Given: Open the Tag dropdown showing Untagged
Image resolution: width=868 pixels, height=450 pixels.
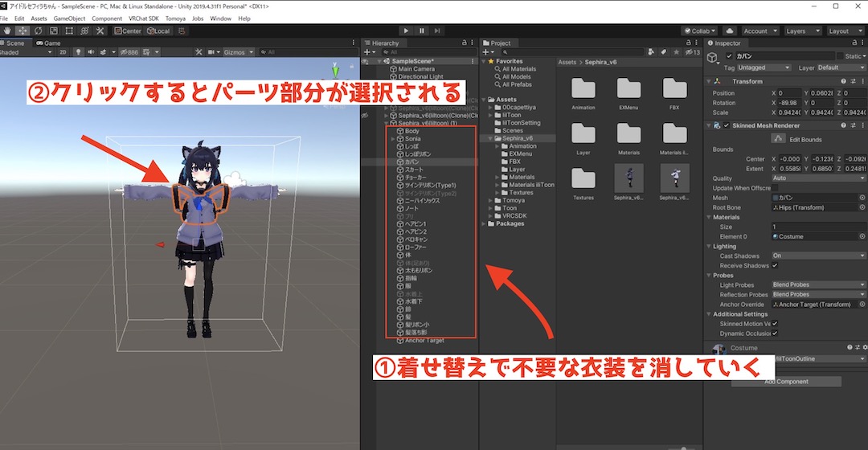Looking at the screenshot, I should tap(764, 67).
